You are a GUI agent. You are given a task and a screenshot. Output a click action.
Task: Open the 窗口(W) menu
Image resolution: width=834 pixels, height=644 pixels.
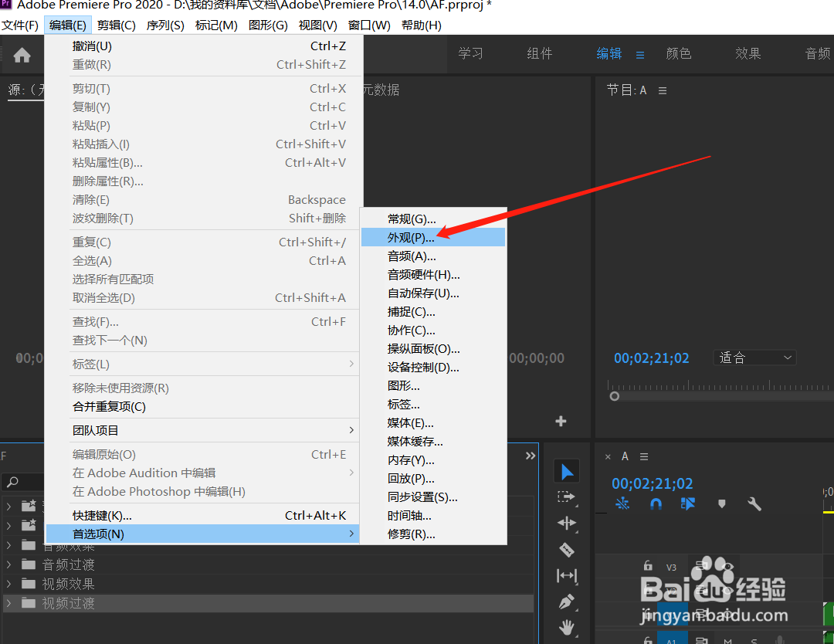point(369,25)
